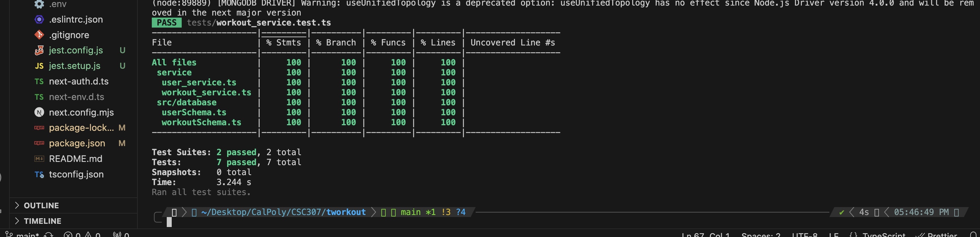Click the M badge on package.json
This screenshot has height=237, width=980.
(122, 143)
